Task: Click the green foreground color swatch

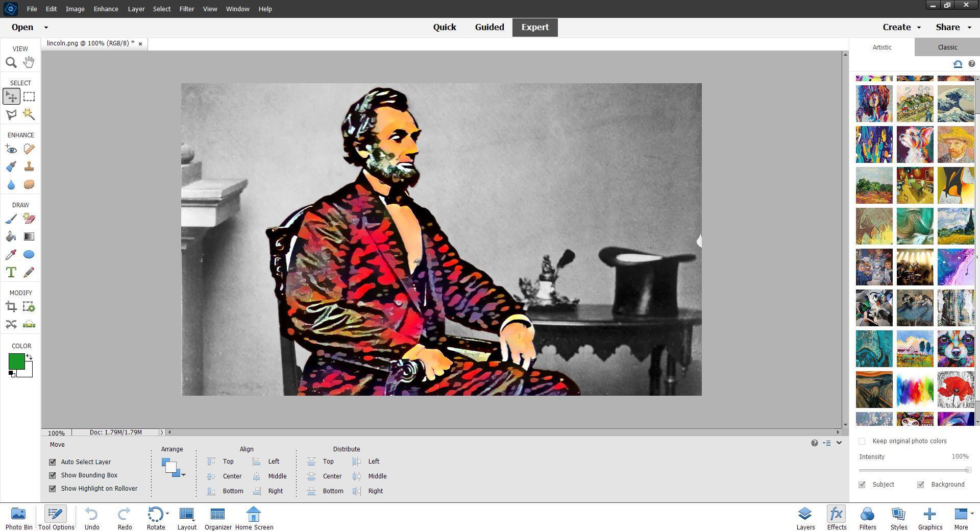Action: click(16, 361)
